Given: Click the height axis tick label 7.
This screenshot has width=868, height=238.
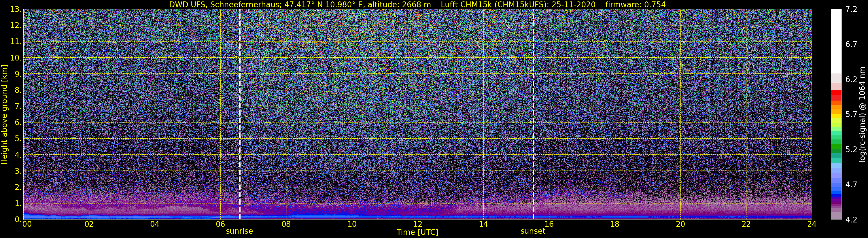Looking at the screenshot, I should (18, 107).
